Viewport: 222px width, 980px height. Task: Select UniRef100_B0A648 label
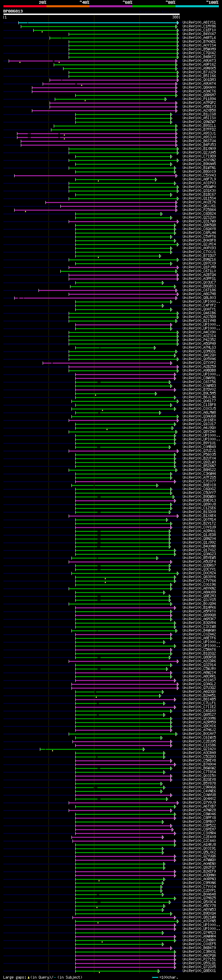199,894
